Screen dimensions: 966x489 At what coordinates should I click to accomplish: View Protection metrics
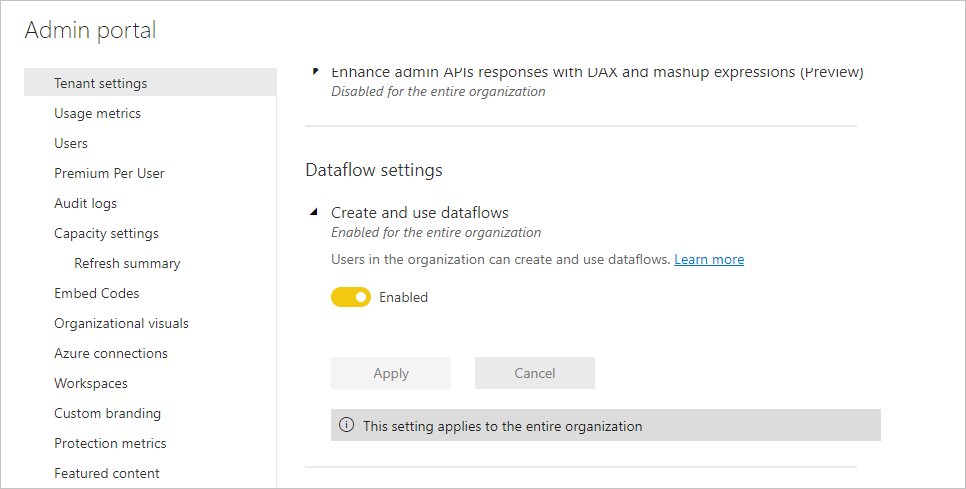click(110, 443)
